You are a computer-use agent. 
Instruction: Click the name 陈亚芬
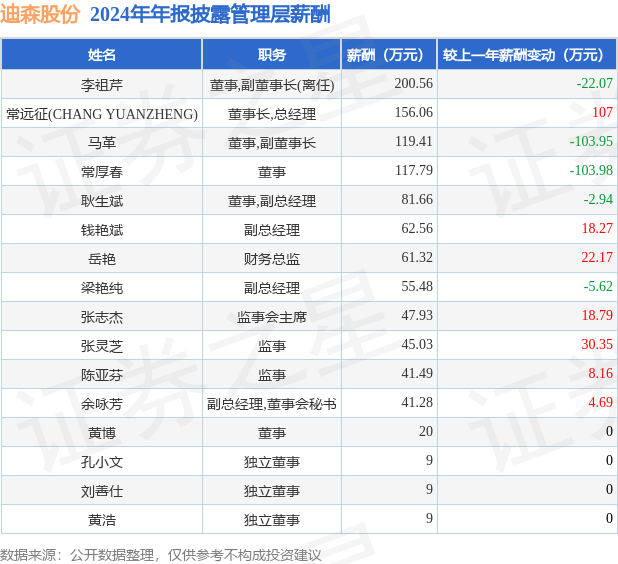[102, 374]
